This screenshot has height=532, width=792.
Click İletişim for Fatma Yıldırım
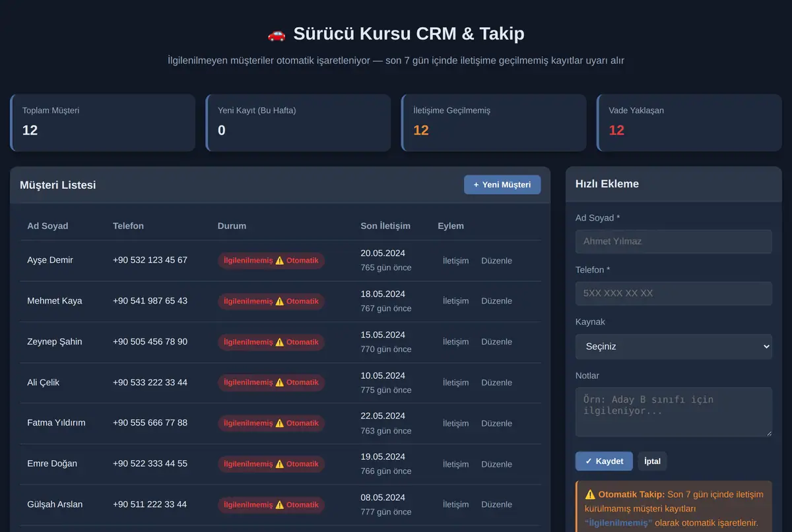[x=455, y=424]
